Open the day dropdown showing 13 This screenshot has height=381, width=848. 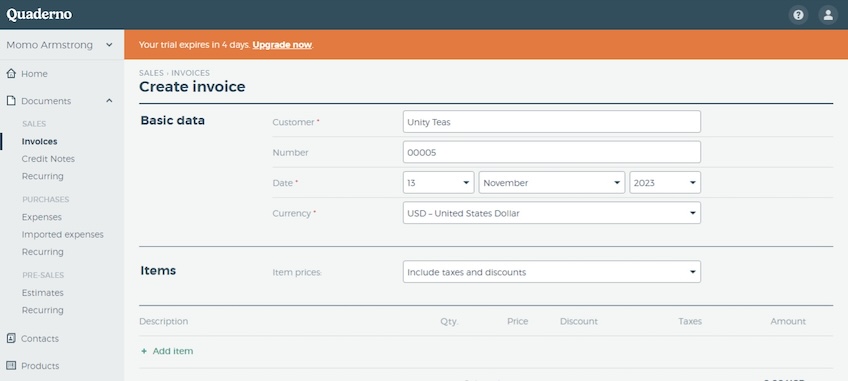[x=439, y=183]
